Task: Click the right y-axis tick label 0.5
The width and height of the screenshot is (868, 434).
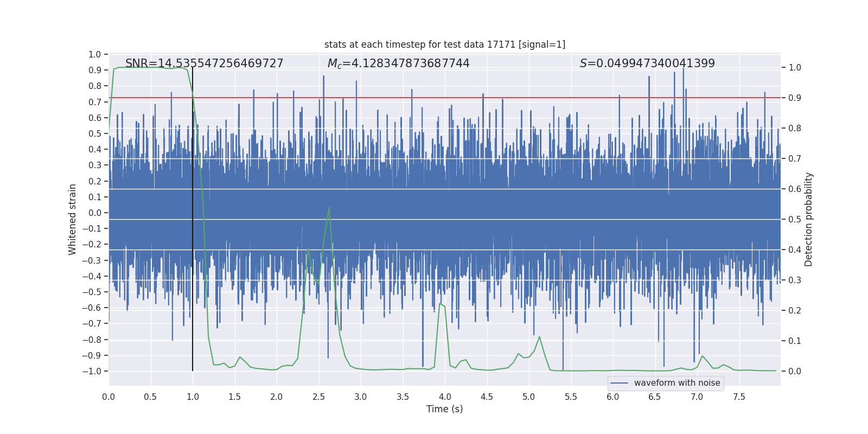Action: click(795, 220)
